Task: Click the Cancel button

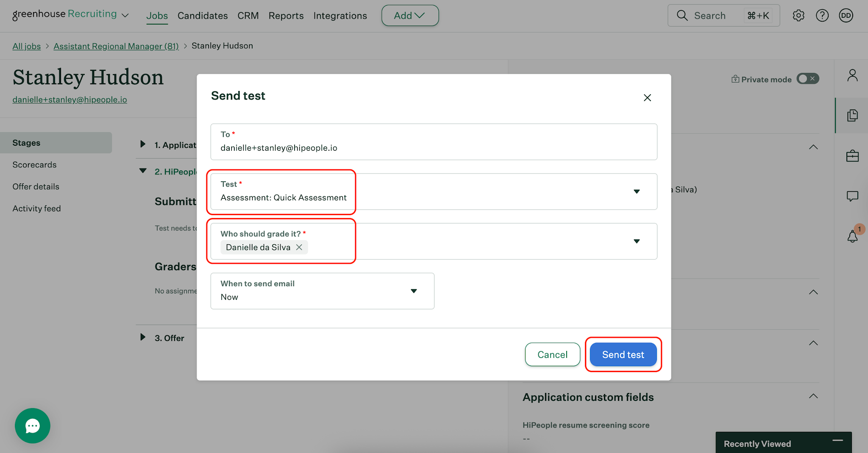Action: click(552, 355)
